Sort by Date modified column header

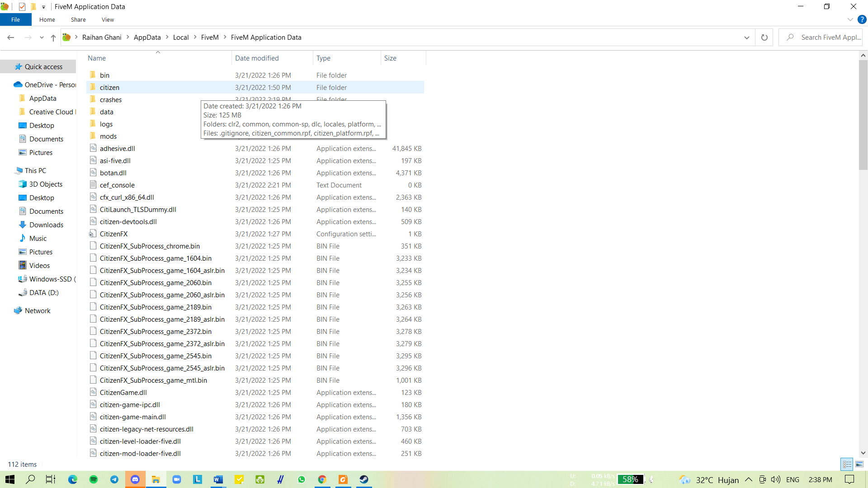click(257, 58)
